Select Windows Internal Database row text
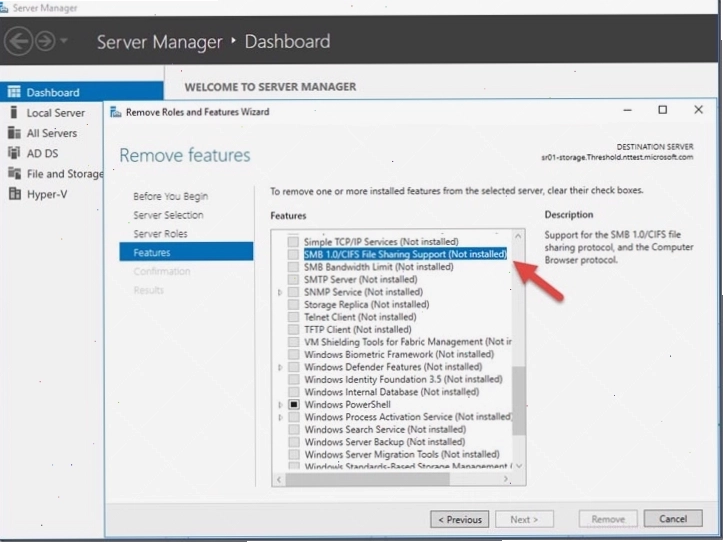The image size is (723, 543). click(x=391, y=392)
